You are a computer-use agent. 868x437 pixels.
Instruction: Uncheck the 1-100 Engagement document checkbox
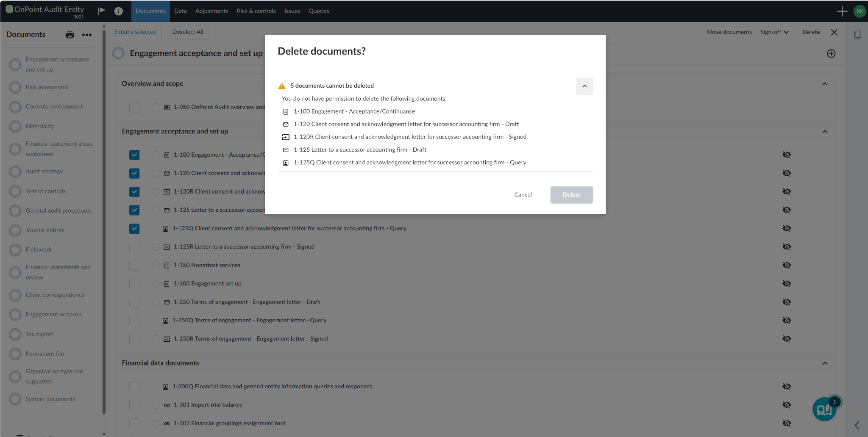coord(134,155)
